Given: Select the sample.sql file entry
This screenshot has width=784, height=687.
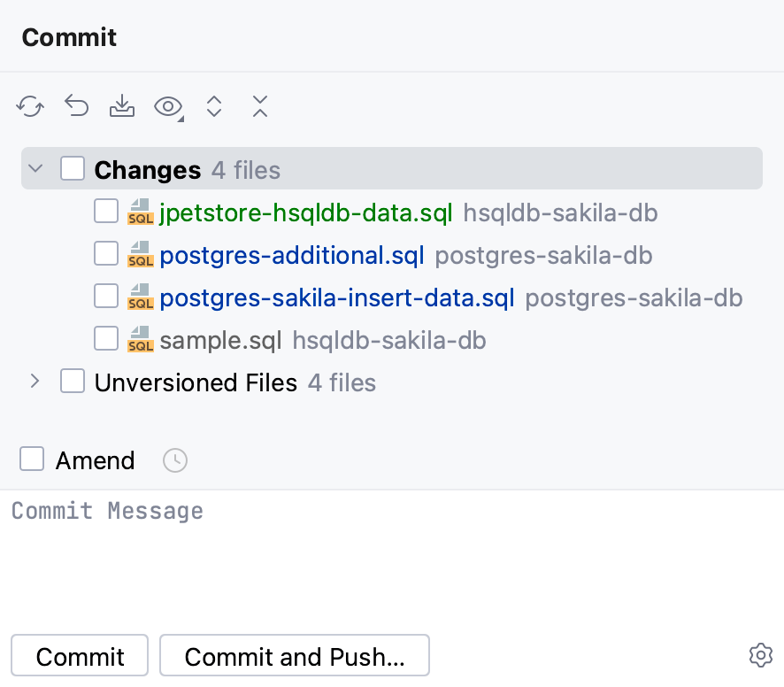Looking at the screenshot, I should (x=220, y=340).
